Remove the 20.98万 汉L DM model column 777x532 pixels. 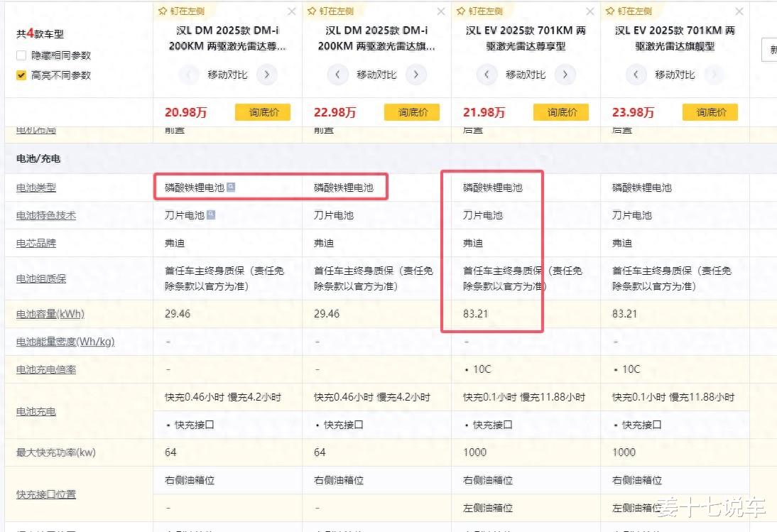point(292,11)
